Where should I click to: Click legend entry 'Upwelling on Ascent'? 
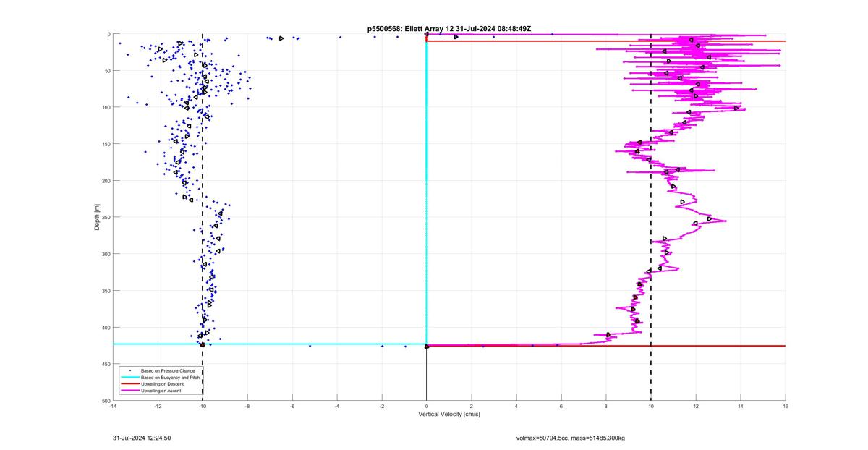162,391
